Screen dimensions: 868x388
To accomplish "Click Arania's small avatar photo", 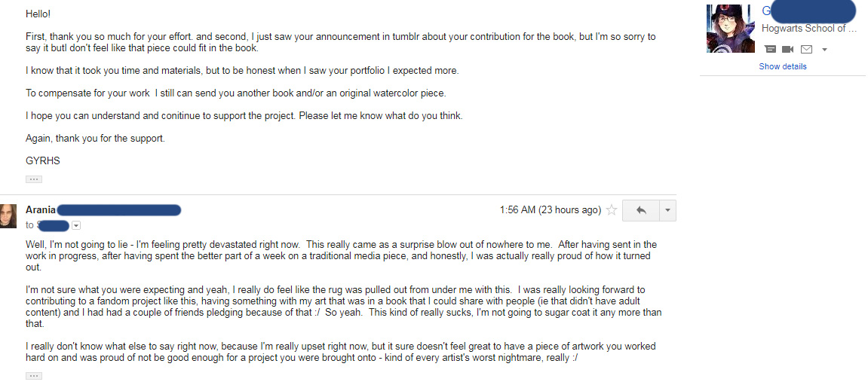I will click(x=8, y=215).
